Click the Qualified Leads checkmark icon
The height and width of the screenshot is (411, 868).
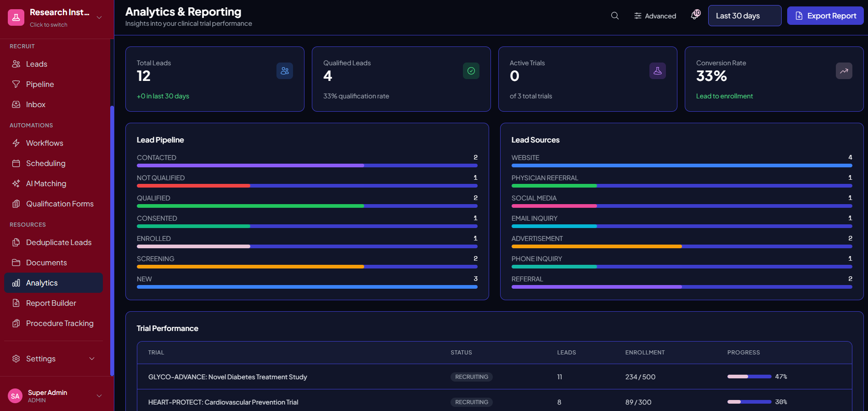tap(471, 71)
